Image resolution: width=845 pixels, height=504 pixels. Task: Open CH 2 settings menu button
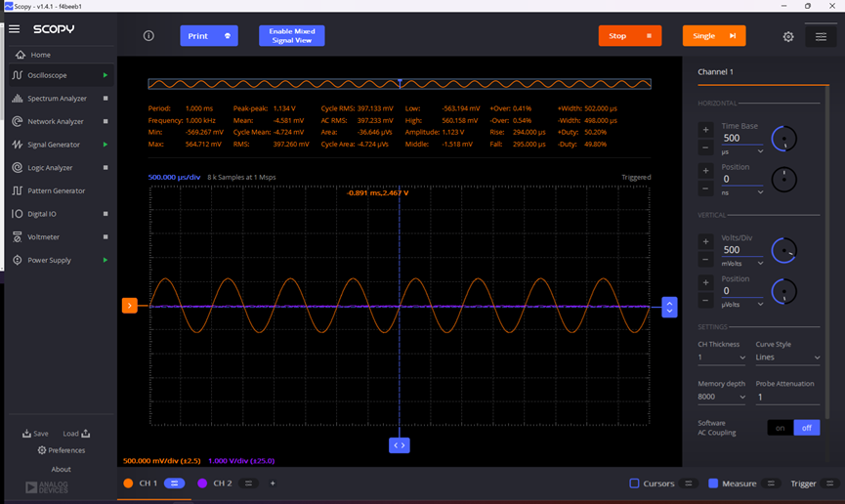[248, 483]
